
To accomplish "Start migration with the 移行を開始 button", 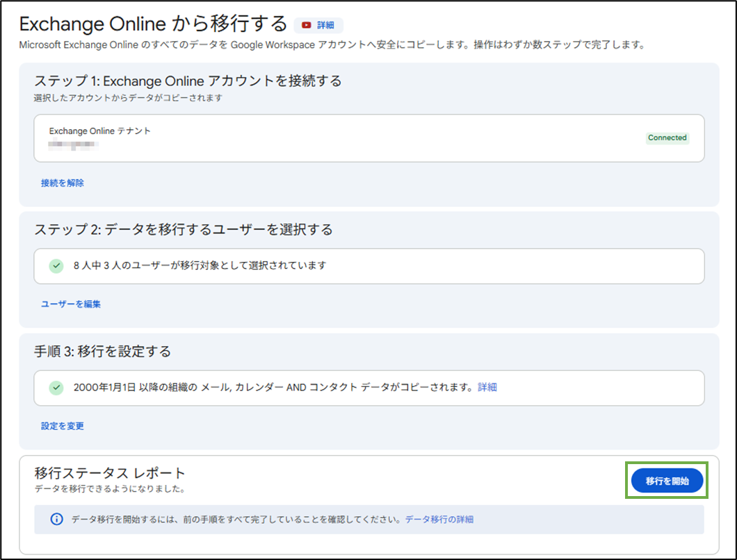I will [667, 481].
